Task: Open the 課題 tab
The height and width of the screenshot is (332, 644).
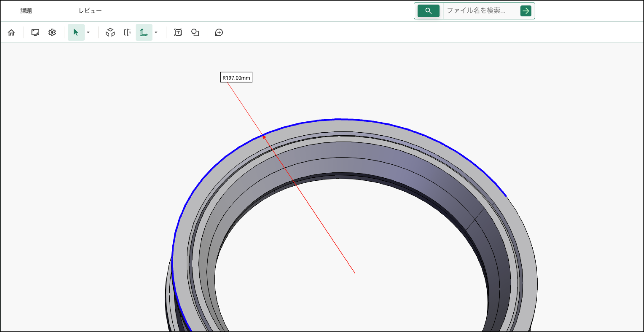Action: coord(26,11)
